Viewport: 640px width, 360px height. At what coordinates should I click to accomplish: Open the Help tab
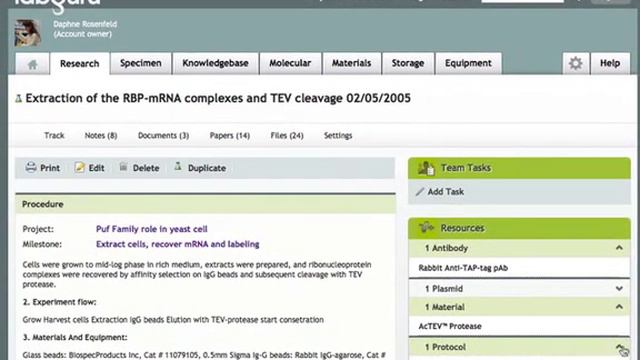(x=610, y=63)
